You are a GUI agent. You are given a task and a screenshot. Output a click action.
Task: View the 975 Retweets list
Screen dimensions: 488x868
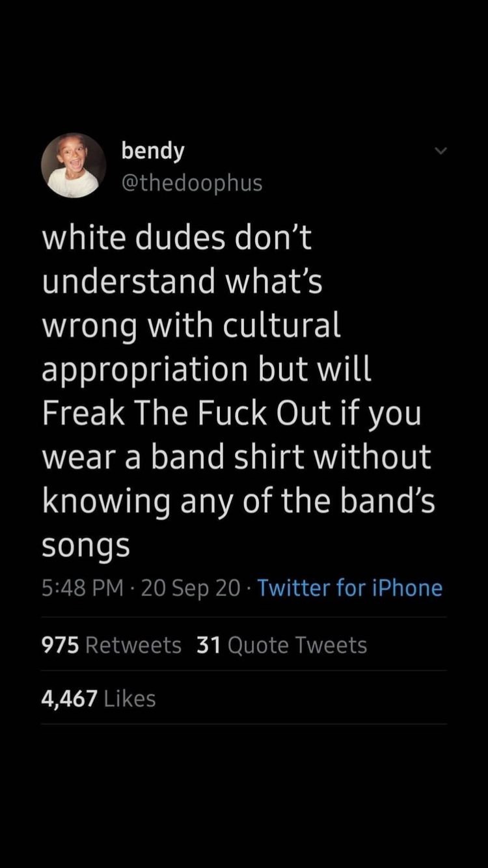pos(111,645)
